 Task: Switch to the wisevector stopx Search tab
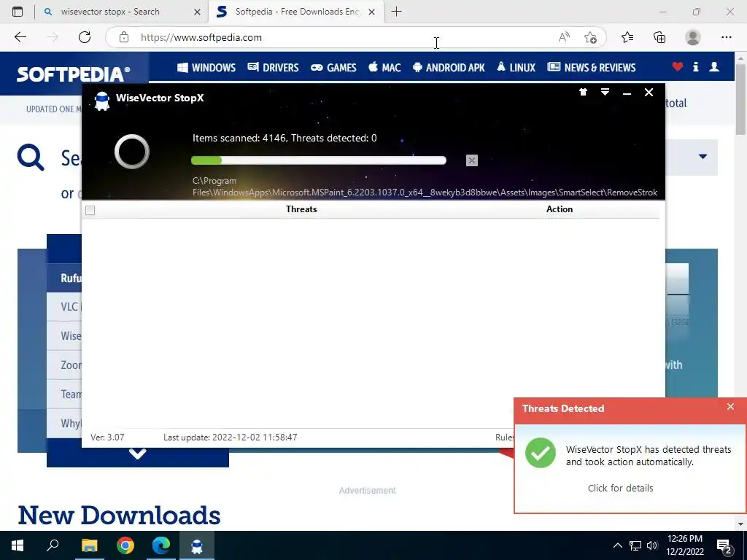tap(109, 12)
